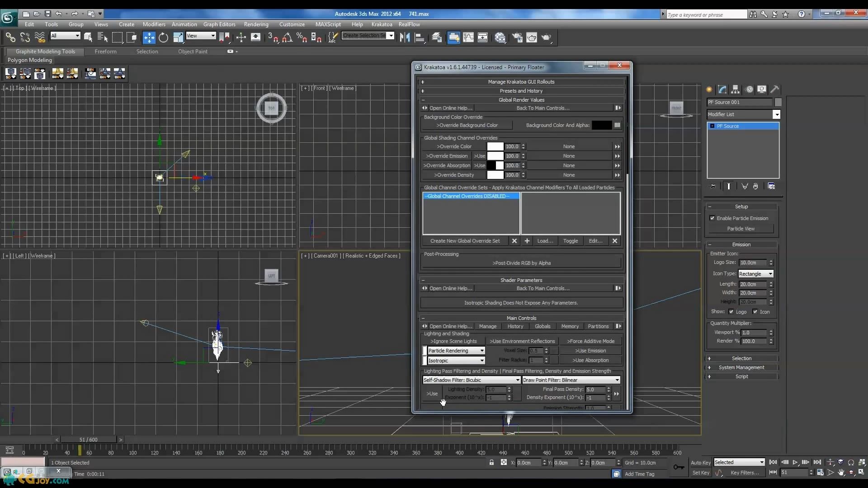Toggle the Show Logo checkbox
The height and width of the screenshot is (488, 868).
point(731,312)
